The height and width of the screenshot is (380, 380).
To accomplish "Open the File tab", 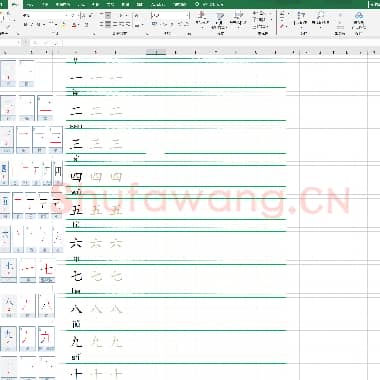I will click(x=2, y=4).
